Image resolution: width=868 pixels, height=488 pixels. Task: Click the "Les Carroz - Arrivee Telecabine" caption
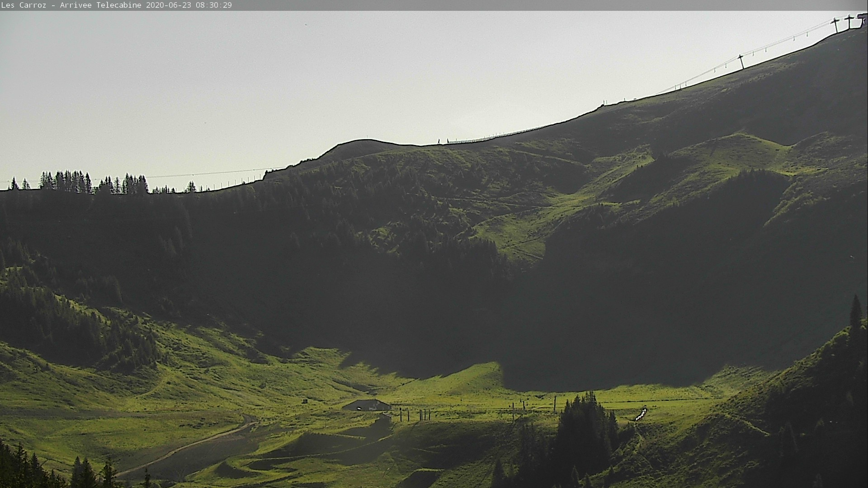[x=71, y=5]
